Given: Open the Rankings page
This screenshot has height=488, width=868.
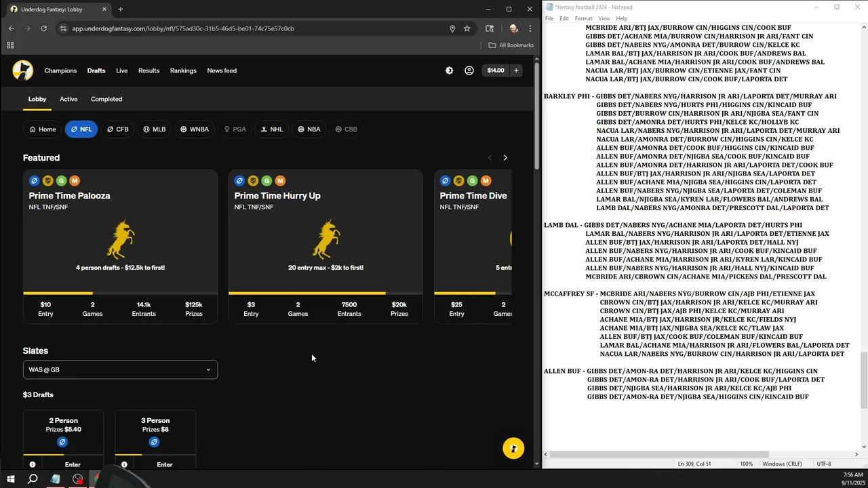Looking at the screenshot, I should click(183, 70).
